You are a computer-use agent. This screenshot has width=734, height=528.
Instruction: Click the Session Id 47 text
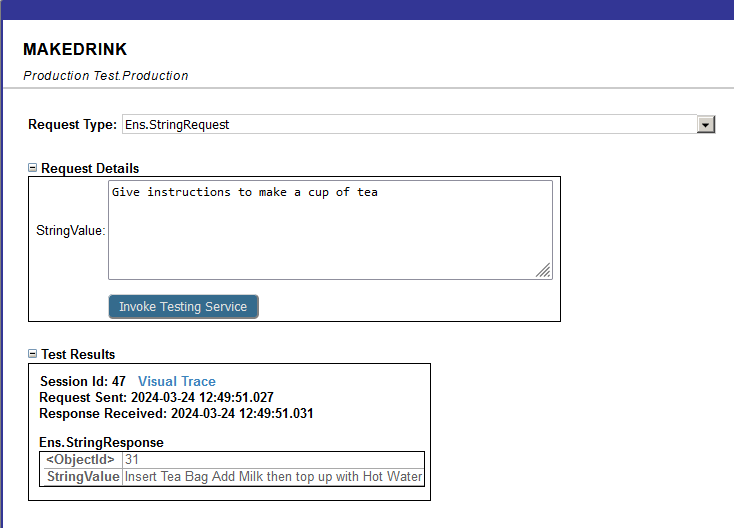click(x=82, y=381)
